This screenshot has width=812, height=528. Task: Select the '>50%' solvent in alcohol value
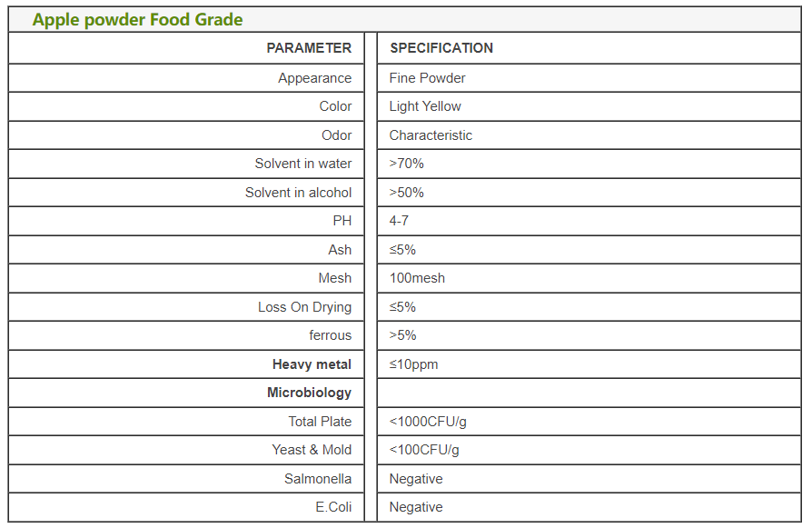406,193
